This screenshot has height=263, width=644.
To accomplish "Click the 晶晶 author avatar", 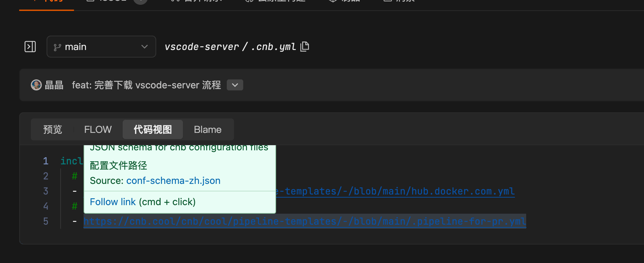I will (36, 85).
